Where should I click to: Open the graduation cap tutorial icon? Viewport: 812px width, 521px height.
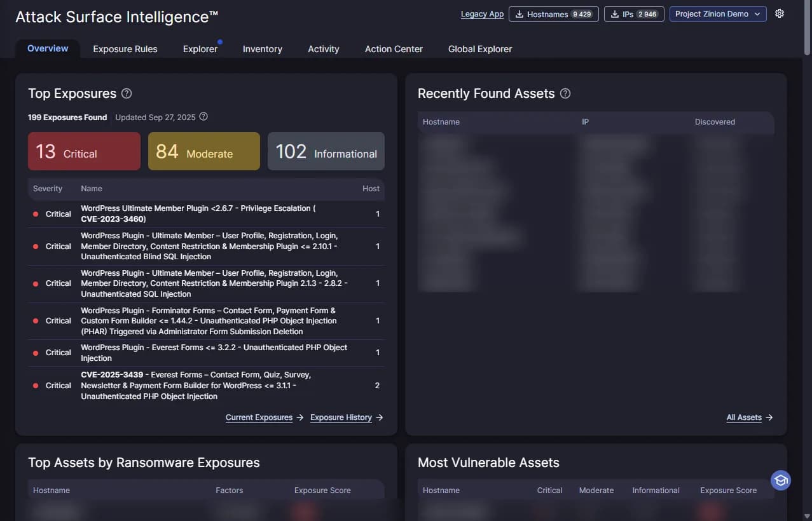point(781,480)
